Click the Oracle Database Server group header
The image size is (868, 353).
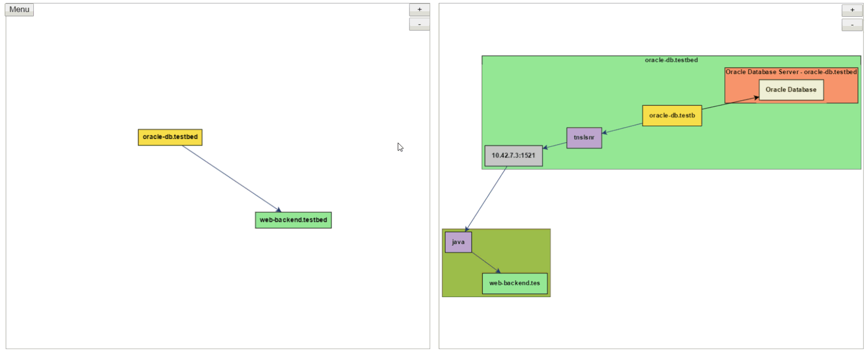coord(791,72)
